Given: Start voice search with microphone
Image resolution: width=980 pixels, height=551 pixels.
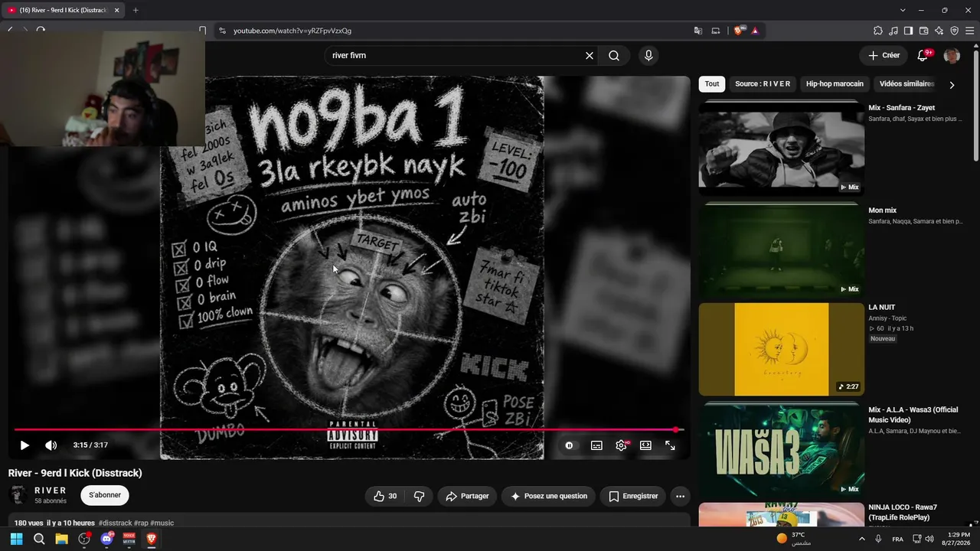Looking at the screenshot, I should [648, 55].
